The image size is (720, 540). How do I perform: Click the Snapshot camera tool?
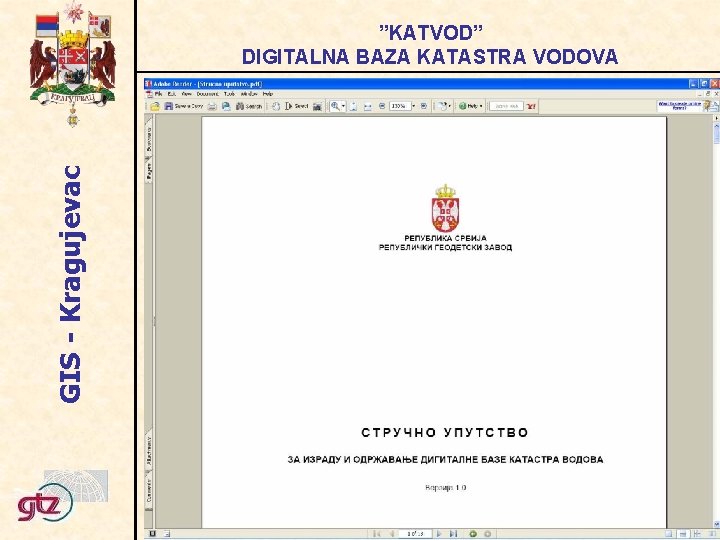pos(317,107)
